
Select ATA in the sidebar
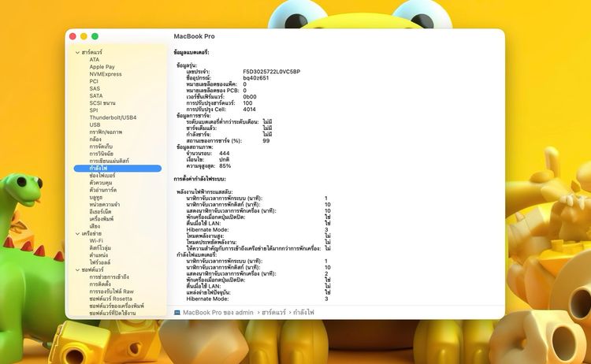pos(95,60)
